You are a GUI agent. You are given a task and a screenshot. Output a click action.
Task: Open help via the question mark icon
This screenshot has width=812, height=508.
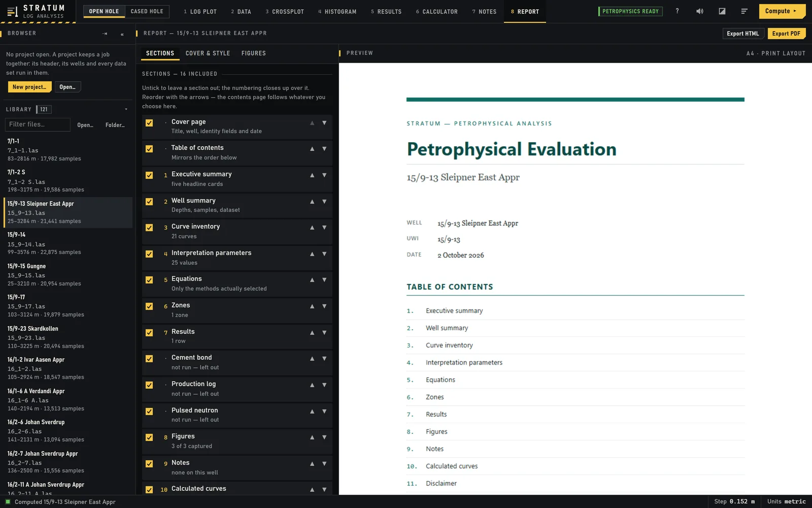coord(677,11)
